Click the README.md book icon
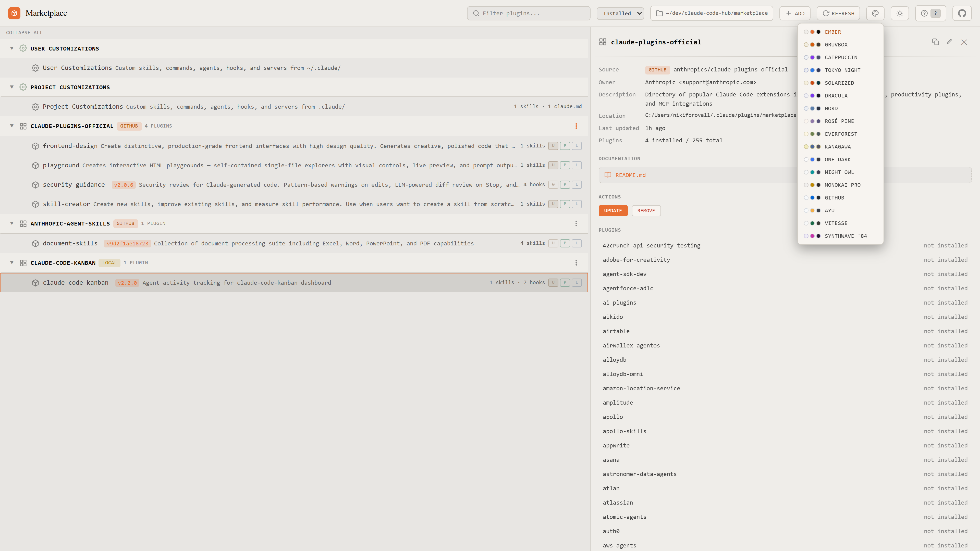This screenshot has height=551, width=980. 608,175
